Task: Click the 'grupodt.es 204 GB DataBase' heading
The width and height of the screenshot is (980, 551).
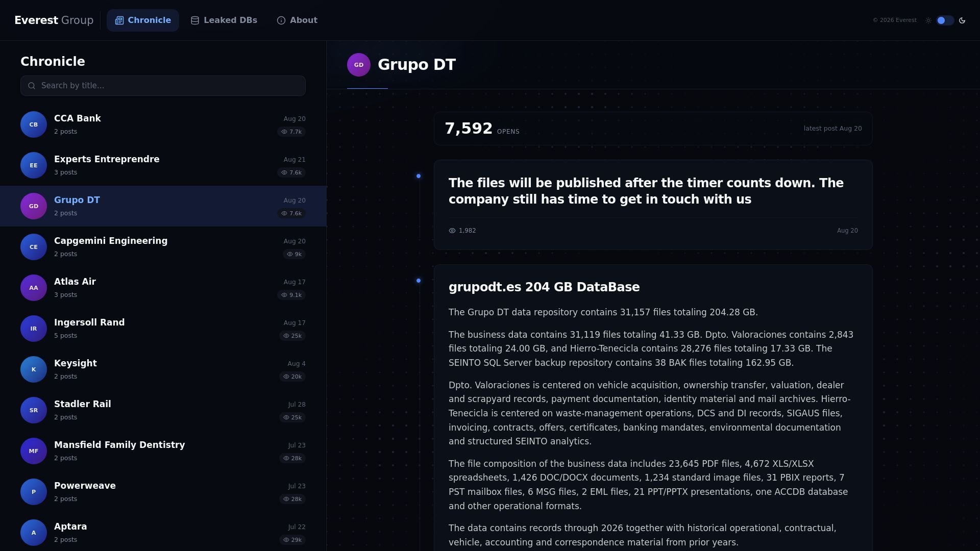Action: pos(544,287)
